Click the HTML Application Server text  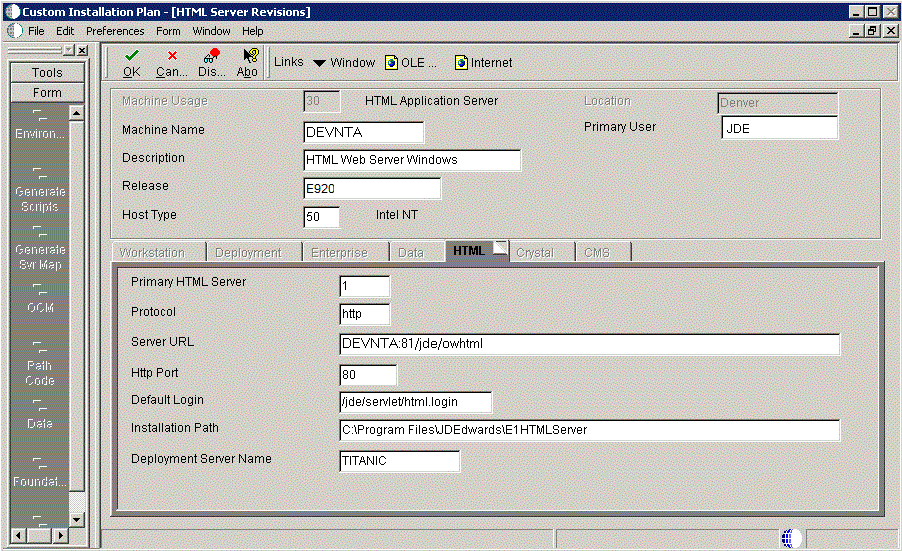431,101
